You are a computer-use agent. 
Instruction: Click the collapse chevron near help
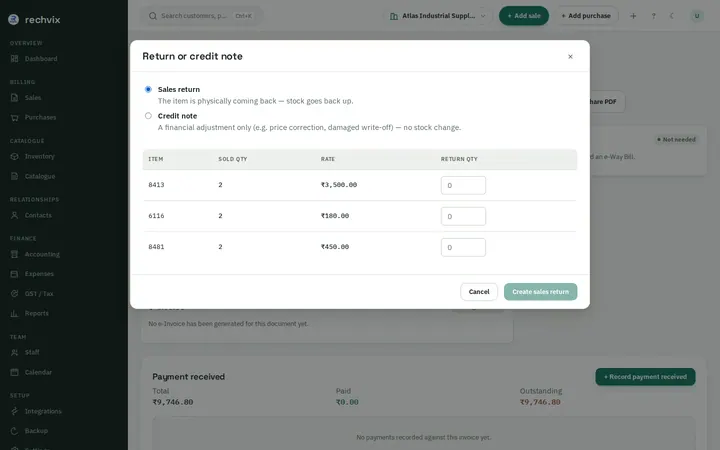672,16
